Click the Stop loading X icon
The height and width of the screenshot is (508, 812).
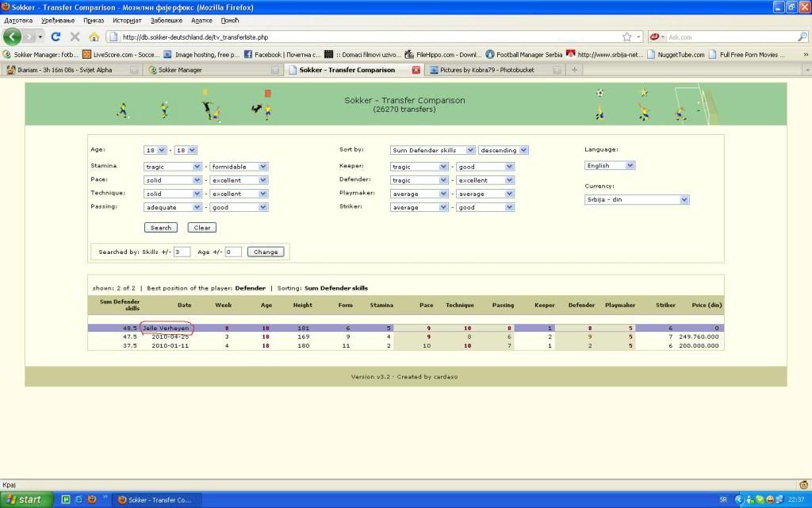coord(75,37)
